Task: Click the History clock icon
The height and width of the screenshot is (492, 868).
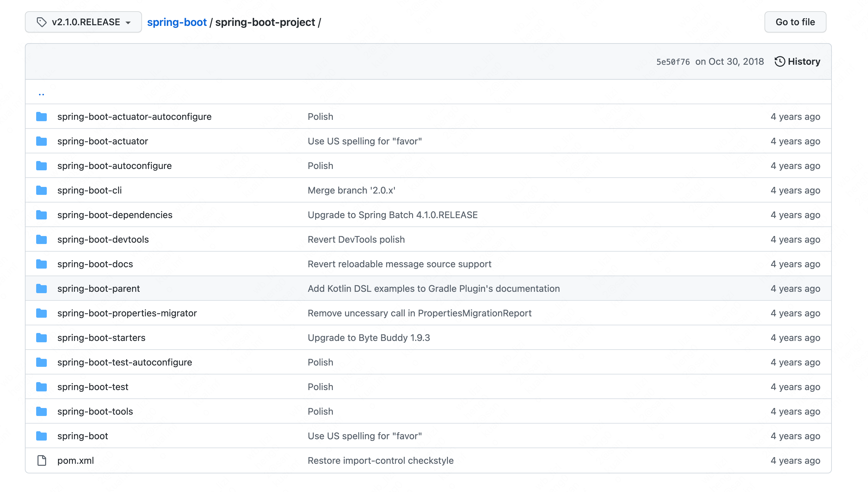Action: coord(779,61)
